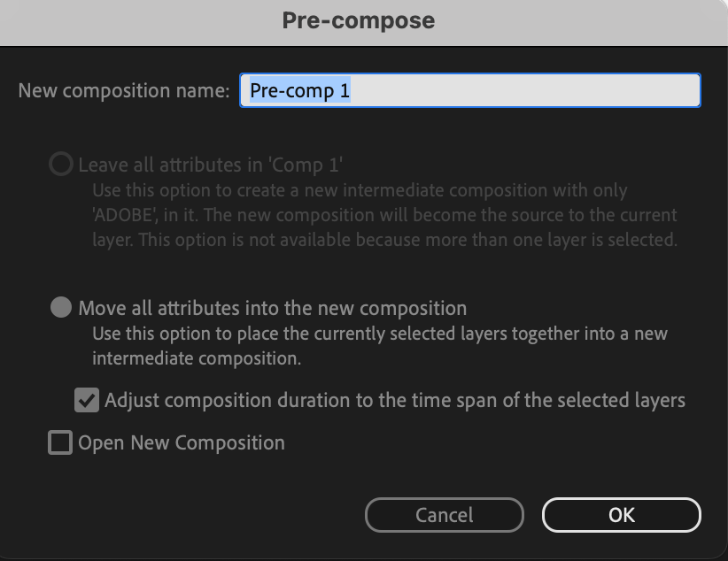Click description line mentioning 'ADOBE' layer
Viewport: 728px width, 561px height.
384,215
